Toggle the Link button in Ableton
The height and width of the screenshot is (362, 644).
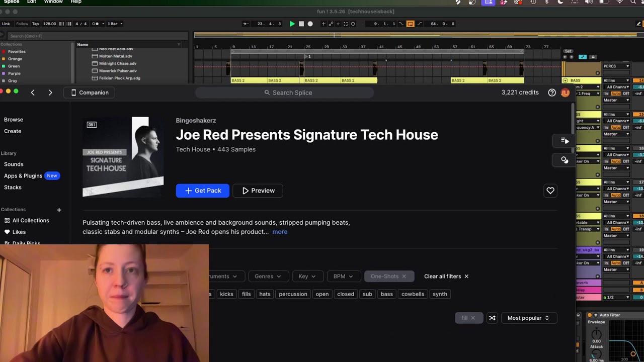pos(6,24)
